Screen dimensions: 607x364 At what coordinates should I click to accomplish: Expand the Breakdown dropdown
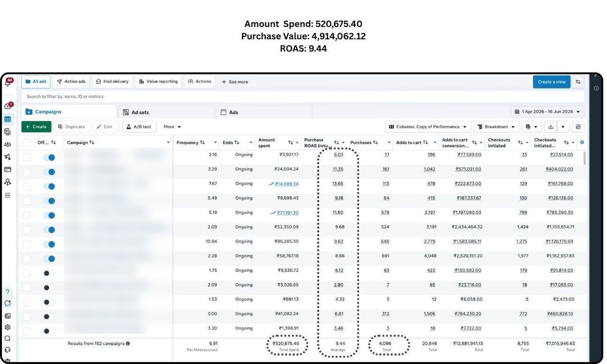click(x=496, y=127)
